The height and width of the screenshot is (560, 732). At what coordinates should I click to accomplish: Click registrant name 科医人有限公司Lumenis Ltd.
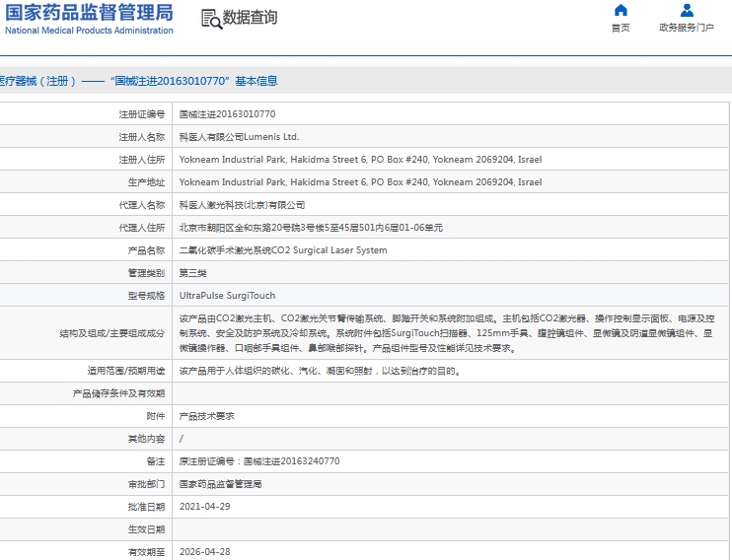tap(239, 137)
